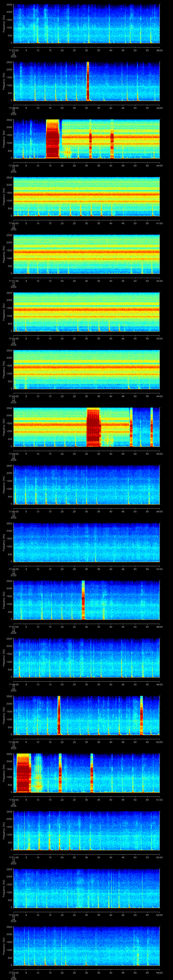Click the 17:44:00 start time axis label
173x980 pixels.
coord(13,454)
